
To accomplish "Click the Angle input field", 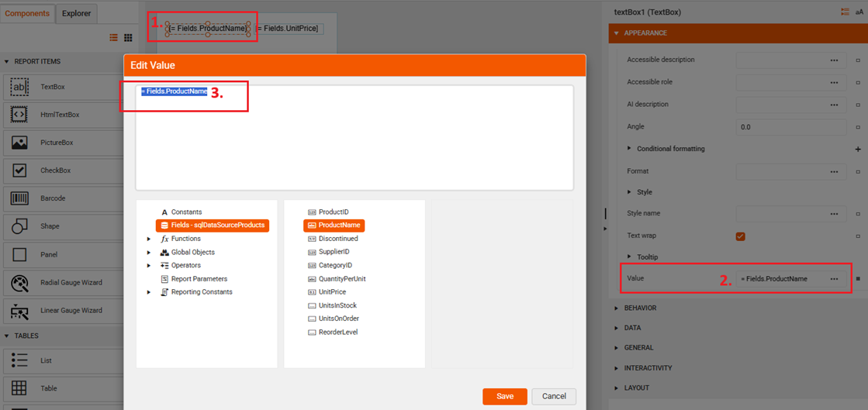I will 792,126.
